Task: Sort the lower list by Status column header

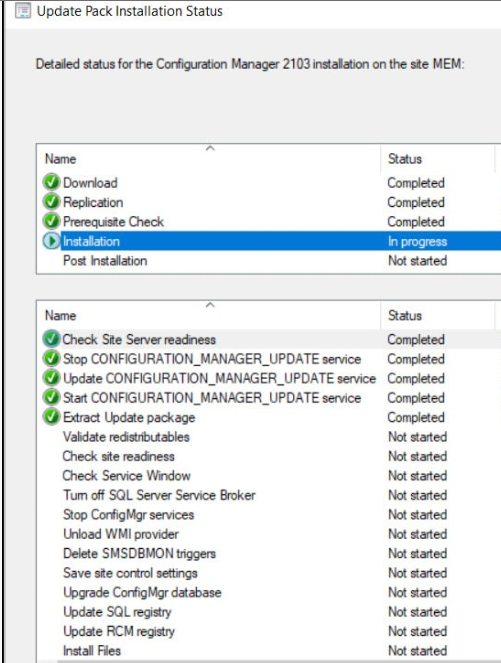Action: [437, 315]
